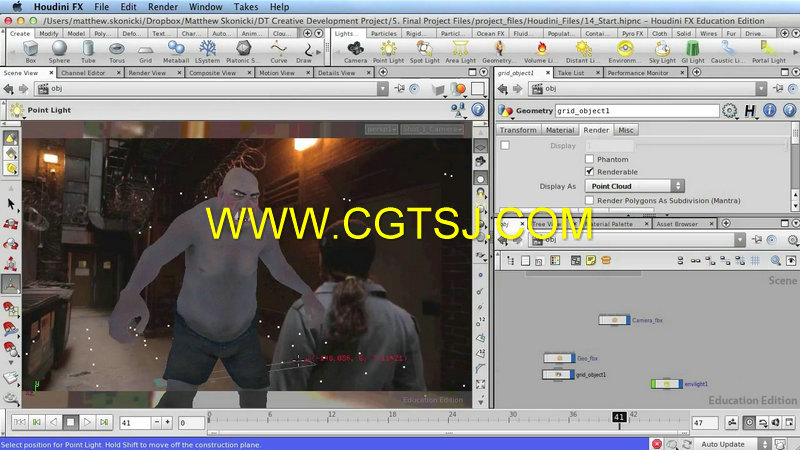Expand the parameter pane obj path dropdown
The image size is (800, 450).
coord(761,89)
